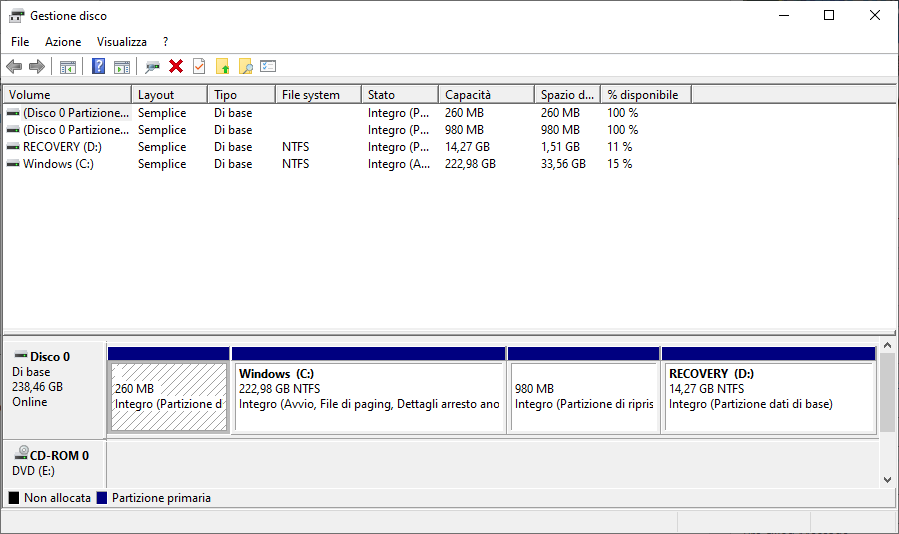Open the Azione menu
Viewport: 899px width, 534px height.
(x=63, y=42)
